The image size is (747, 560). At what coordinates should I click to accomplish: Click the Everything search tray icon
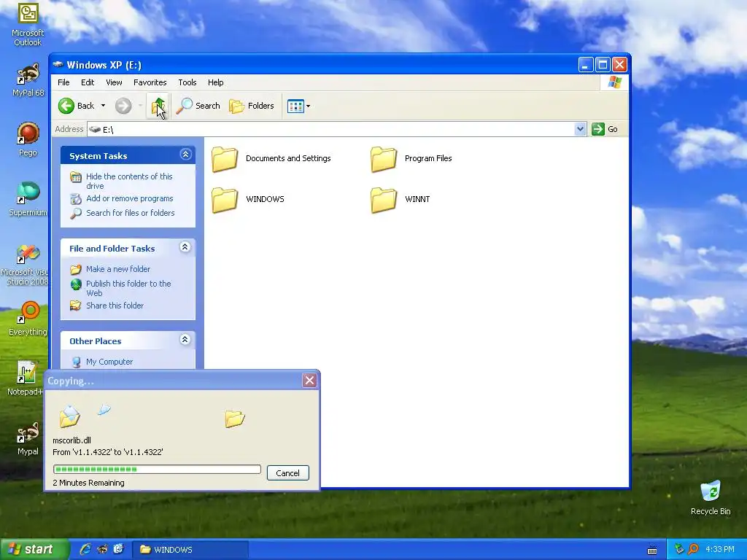tap(693, 549)
